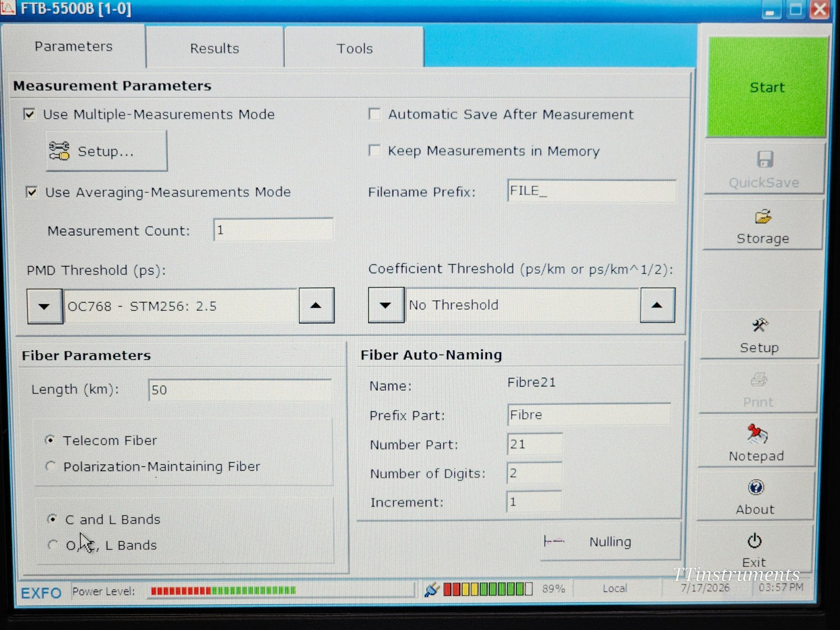Screen dimensions: 840x630
Task: Disable Use Multiple-Measurements Mode checkbox
Action: (29, 114)
